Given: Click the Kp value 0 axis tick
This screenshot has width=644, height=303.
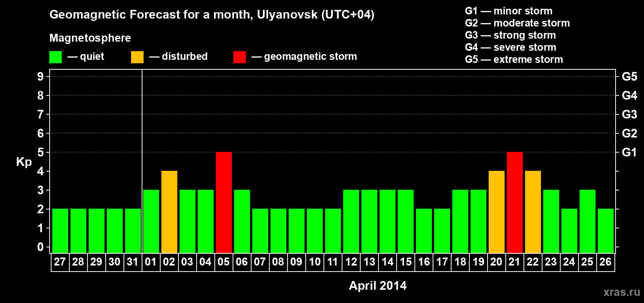Looking at the screenshot, I should pos(41,247).
